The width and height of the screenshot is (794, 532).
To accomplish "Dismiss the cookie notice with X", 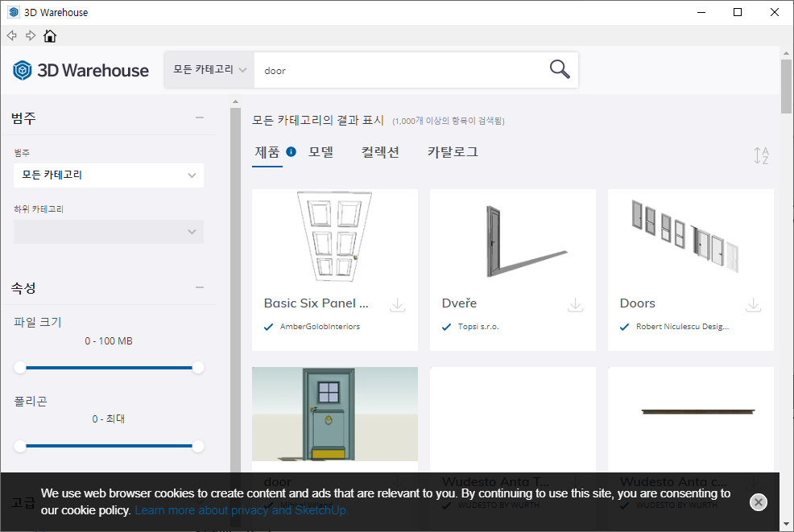I will (x=758, y=502).
